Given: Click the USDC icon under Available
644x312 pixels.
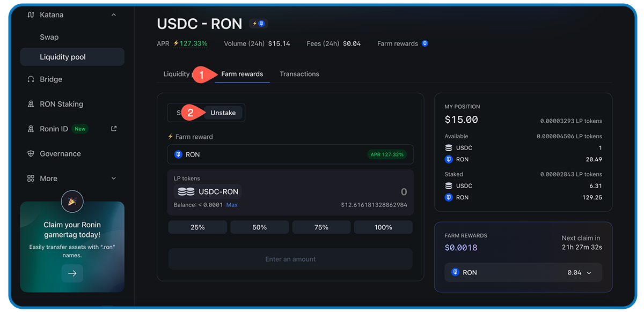Looking at the screenshot, I should point(449,147).
